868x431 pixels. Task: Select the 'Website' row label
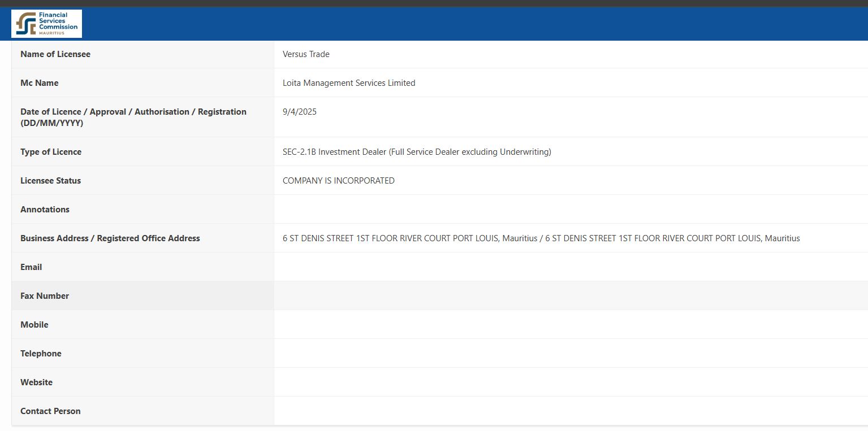point(36,382)
